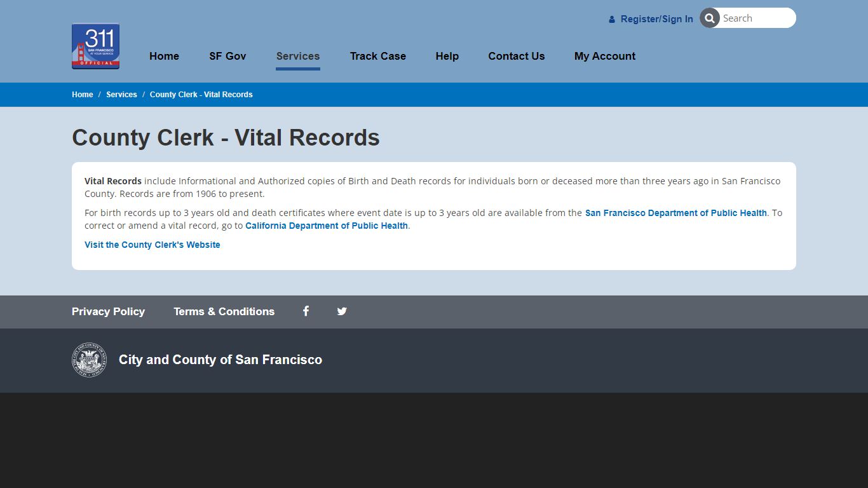Open the Facebook page icon
868x488 pixels.
(x=306, y=311)
